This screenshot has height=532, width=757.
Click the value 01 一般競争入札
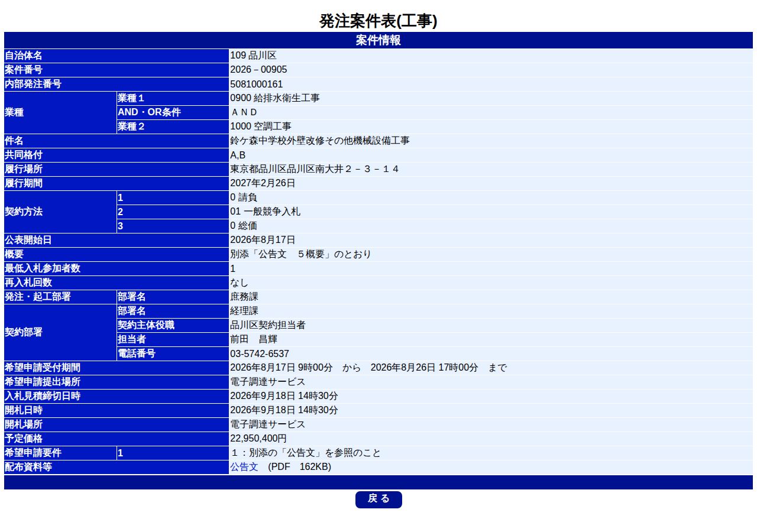[266, 212]
